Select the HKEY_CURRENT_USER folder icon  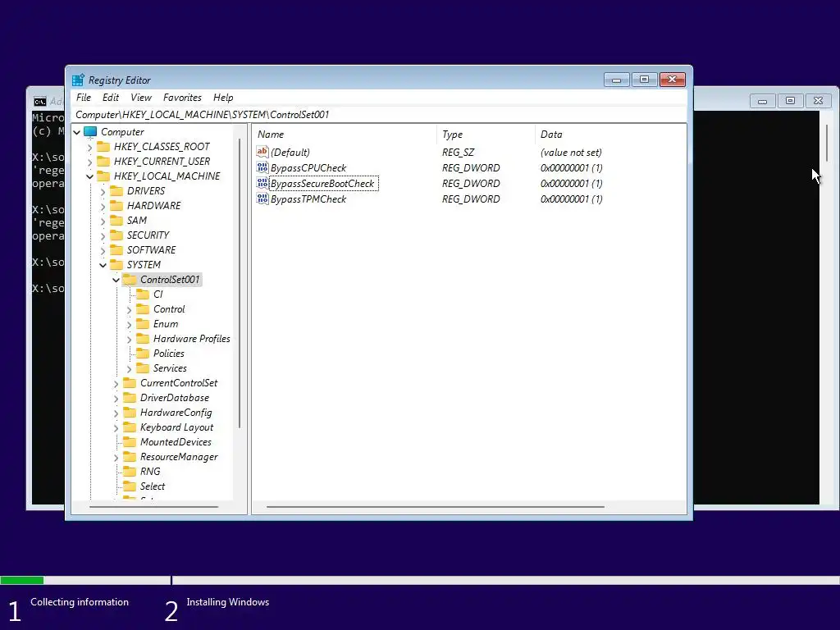click(x=103, y=162)
